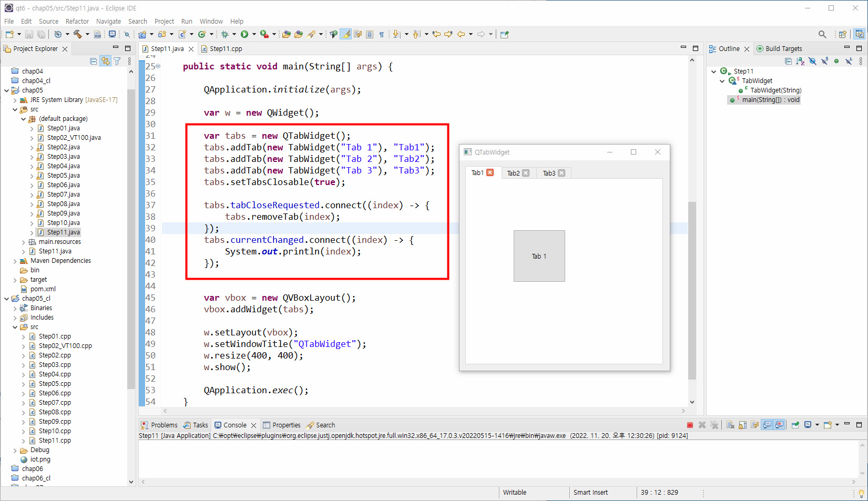This screenshot has height=501, width=868.
Task: Open the Refactor menu
Action: point(77,21)
